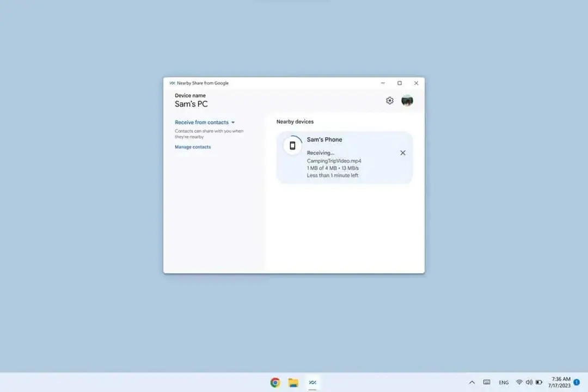Click the CampingTripVideo.mp4 file name
Image resolution: width=588 pixels, height=392 pixels.
tap(334, 161)
